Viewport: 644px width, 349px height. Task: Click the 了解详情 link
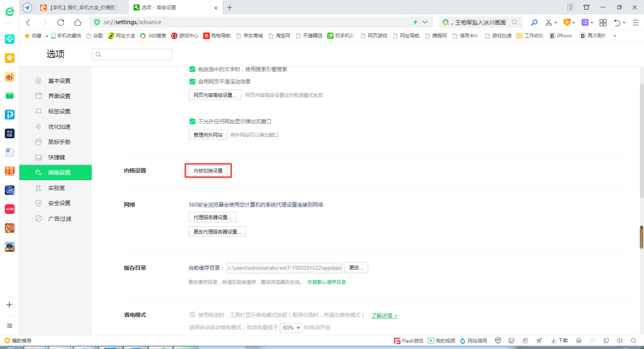tap(384, 315)
